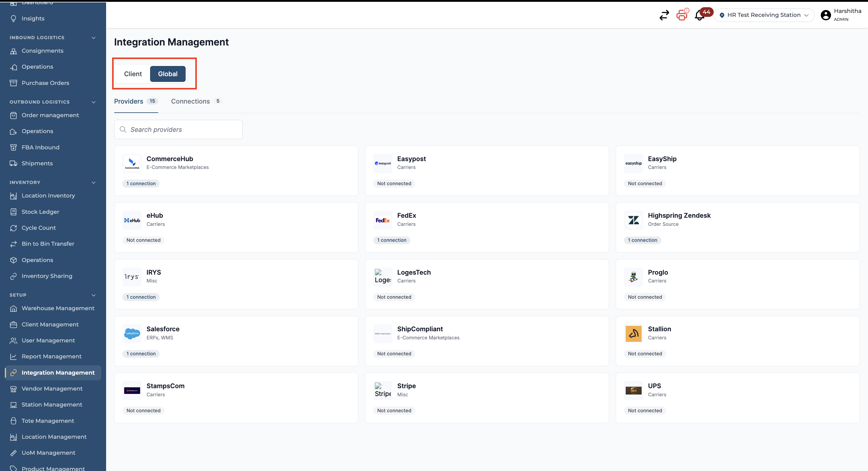This screenshot has width=868, height=471.
Task: Select the Highspring Zendesk logo icon
Action: 634,220
